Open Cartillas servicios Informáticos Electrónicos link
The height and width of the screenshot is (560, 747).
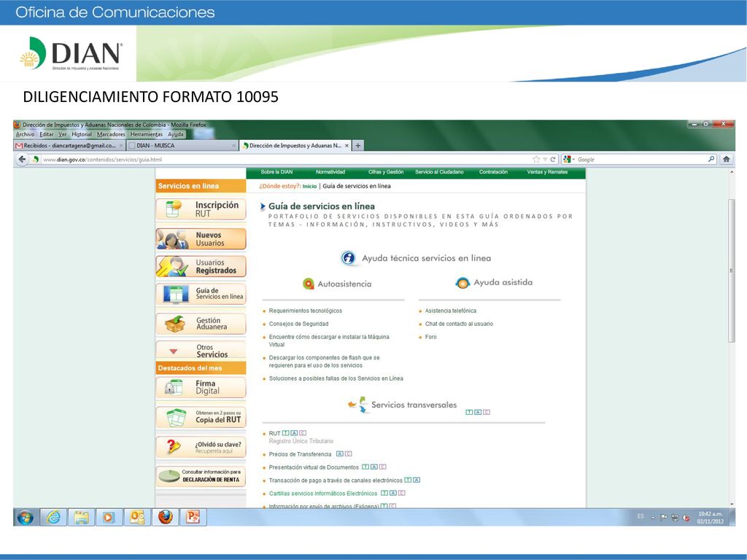[x=323, y=494]
